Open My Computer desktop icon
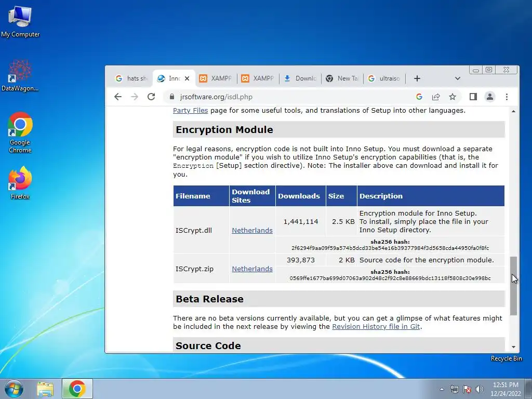Screen dimensions: 532x399 20,21
